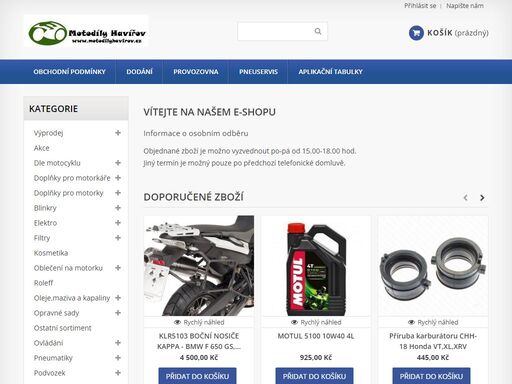Open the Dodání menu item
Screen dimensions: 512x384
139,72
